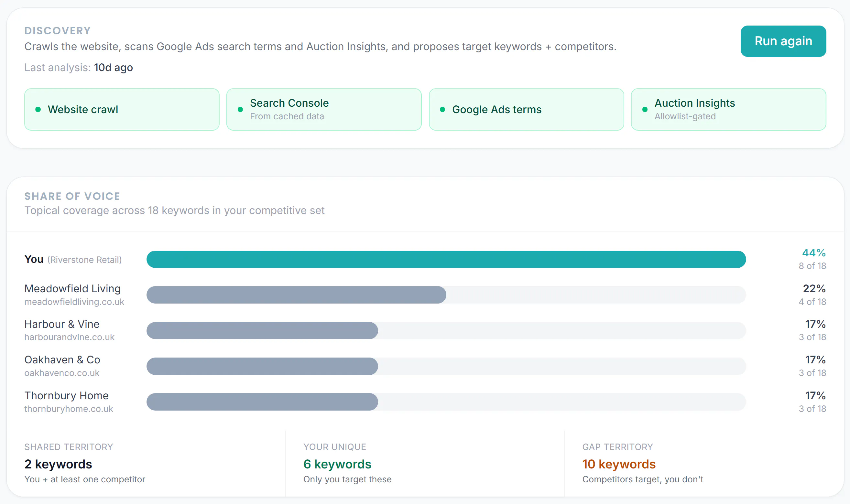Click the Thornbury Home coverage bar
Image resolution: width=850 pixels, height=504 pixels.
point(262,402)
